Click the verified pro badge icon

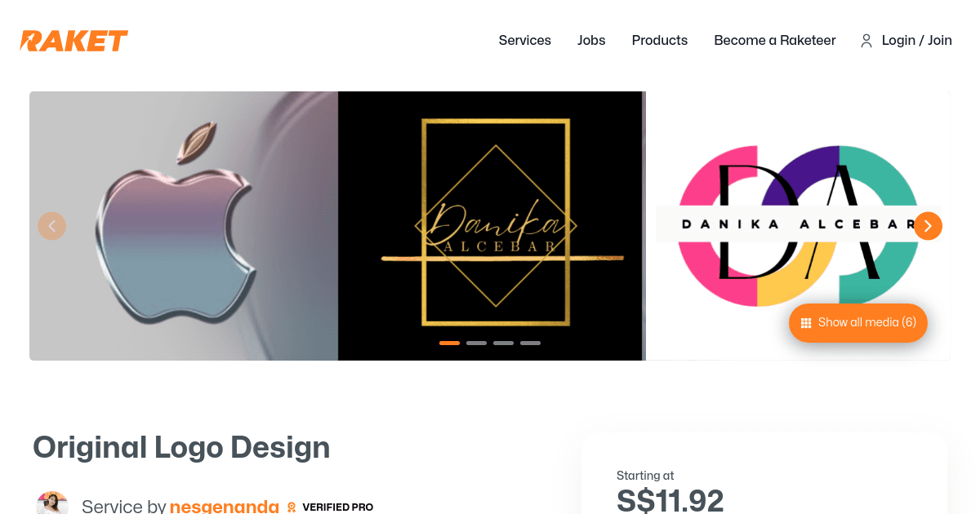click(x=292, y=507)
